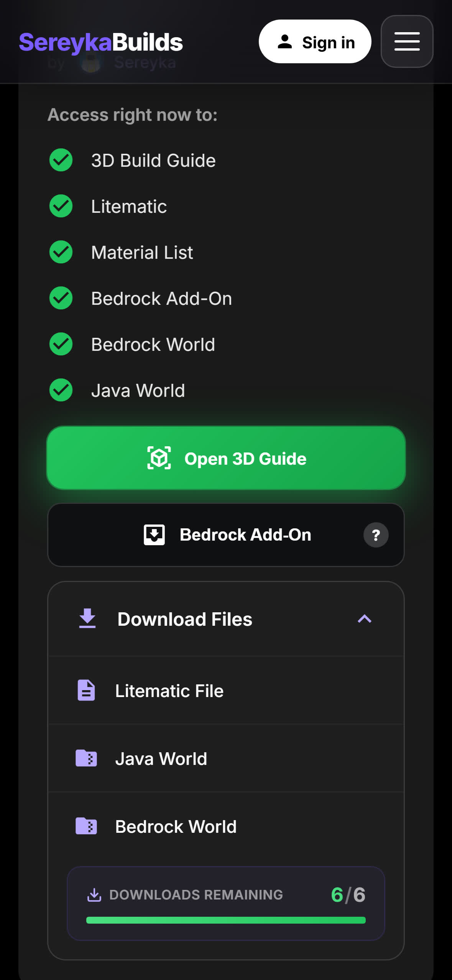Download the Bedrock World file
The image size is (452, 980).
coord(226,826)
